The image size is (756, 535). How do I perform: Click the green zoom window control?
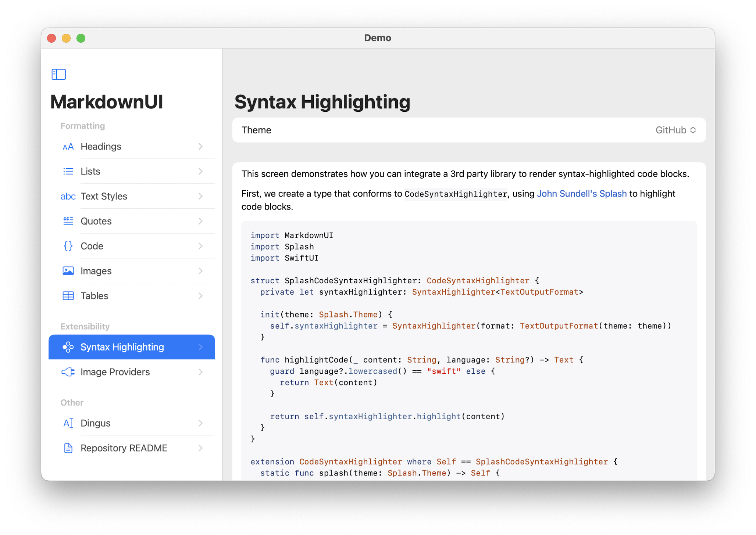click(81, 38)
